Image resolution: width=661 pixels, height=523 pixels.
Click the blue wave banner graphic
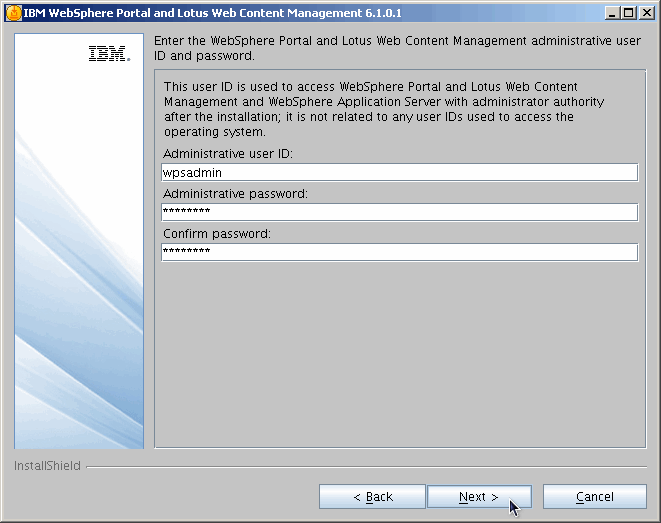click(x=80, y=300)
